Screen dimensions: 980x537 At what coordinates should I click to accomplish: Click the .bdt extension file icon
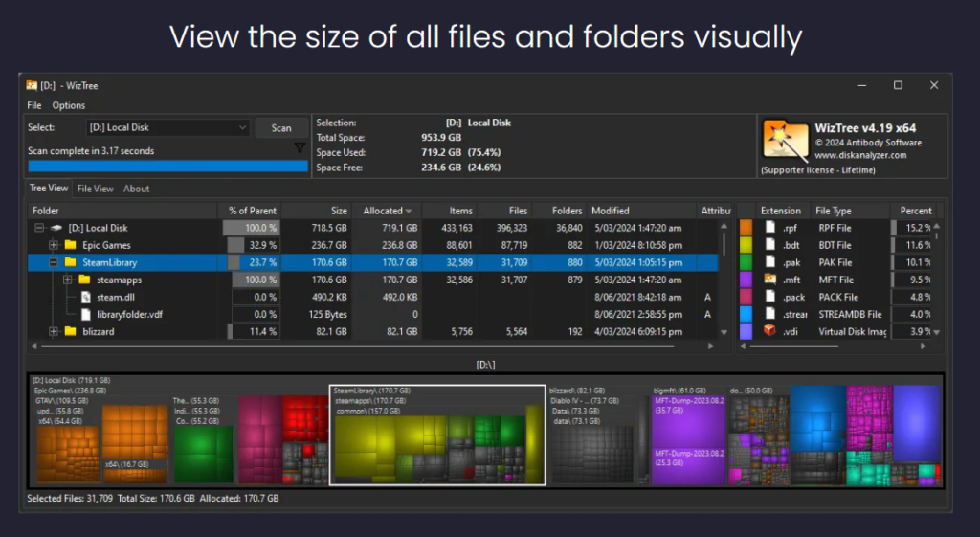click(x=770, y=245)
